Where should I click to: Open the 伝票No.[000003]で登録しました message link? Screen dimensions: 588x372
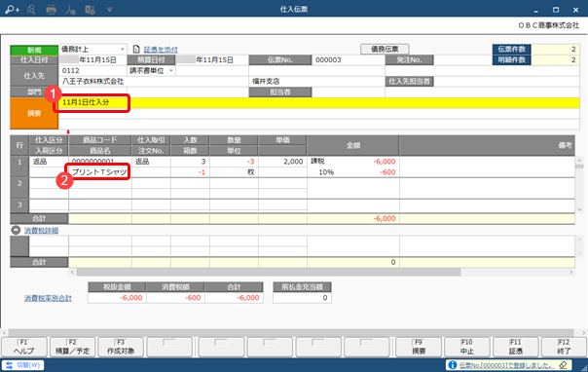point(506,365)
